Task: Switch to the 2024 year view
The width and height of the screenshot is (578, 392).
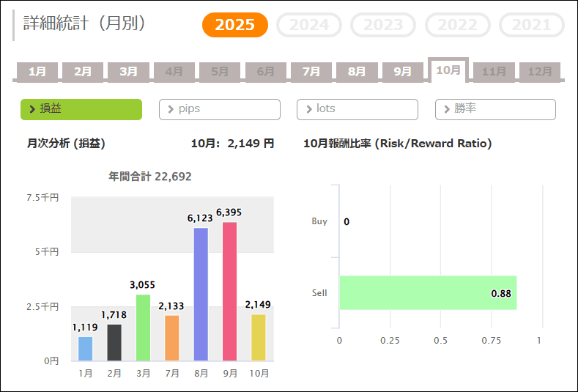Action: coord(309,25)
